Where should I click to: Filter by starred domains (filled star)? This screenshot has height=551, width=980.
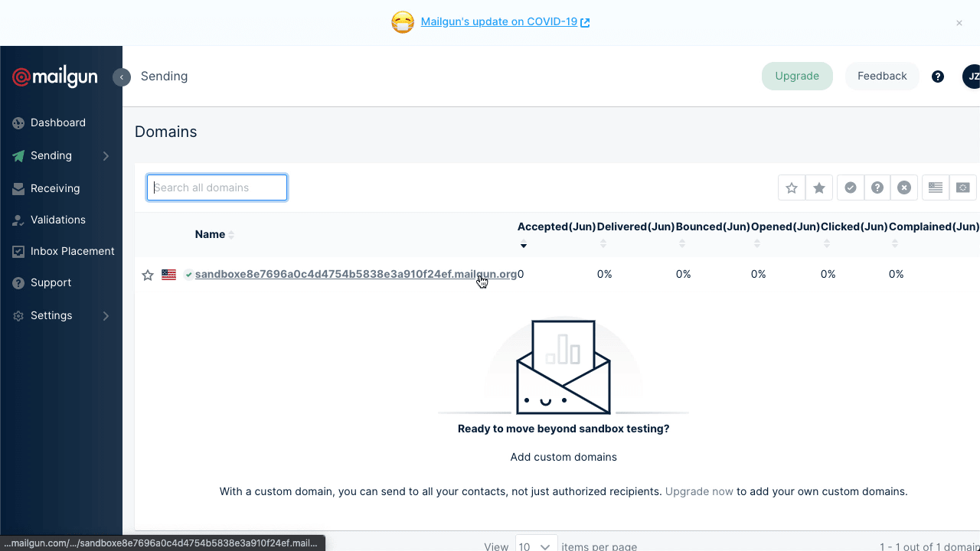coord(819,187)
